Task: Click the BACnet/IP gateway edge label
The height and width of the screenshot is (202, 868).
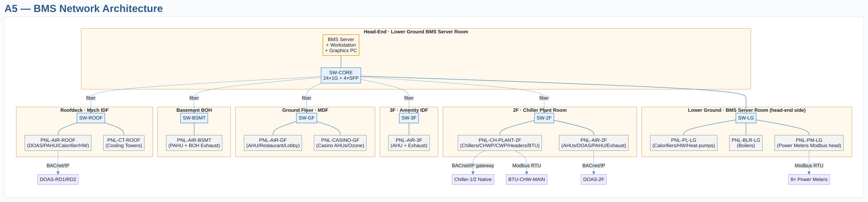Action: 473,165
